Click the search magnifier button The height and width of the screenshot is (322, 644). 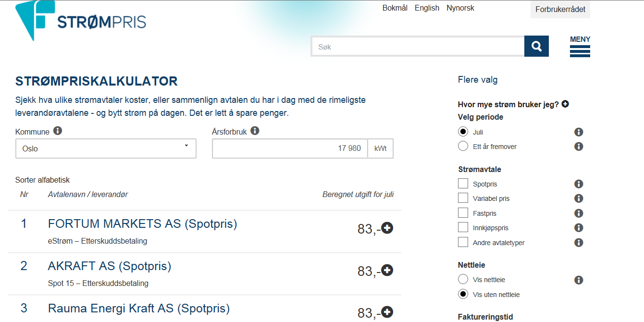[x=536, y=47]
